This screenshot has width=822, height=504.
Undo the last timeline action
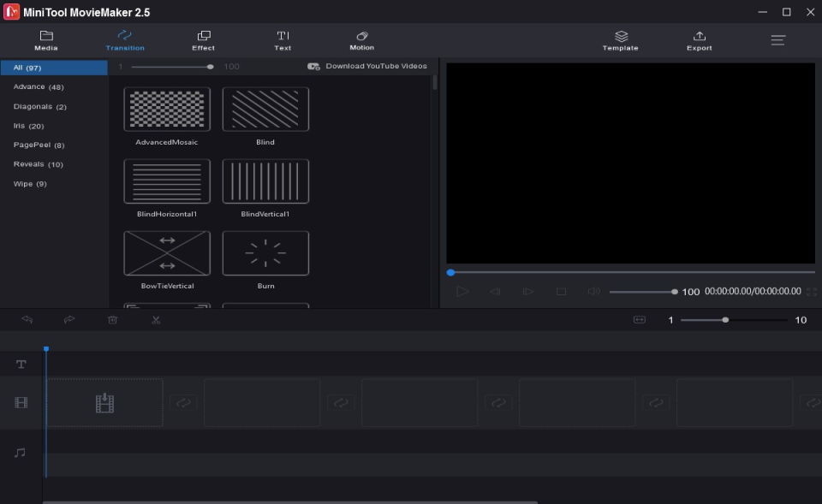point(27,319)
